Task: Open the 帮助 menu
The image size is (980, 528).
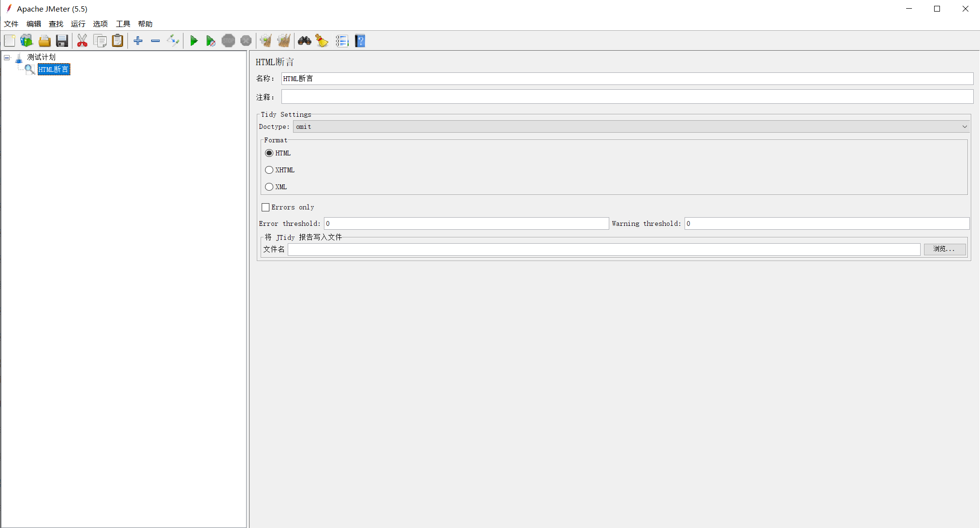Action: pos(145,24)
